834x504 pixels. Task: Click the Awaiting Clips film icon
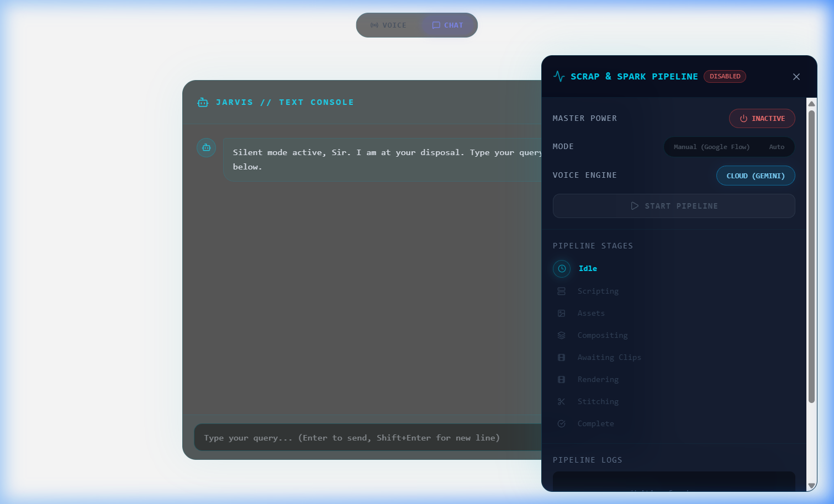click(x=561, y=357)
